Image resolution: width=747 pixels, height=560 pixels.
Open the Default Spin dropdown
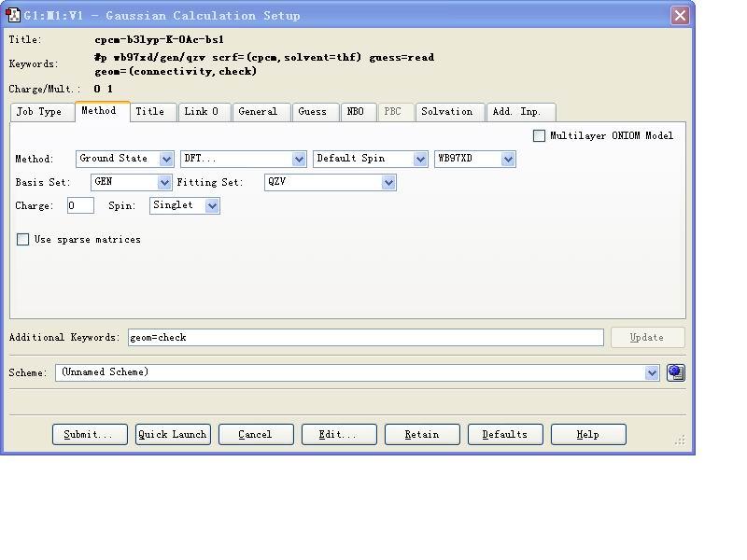tap(370, 159)
